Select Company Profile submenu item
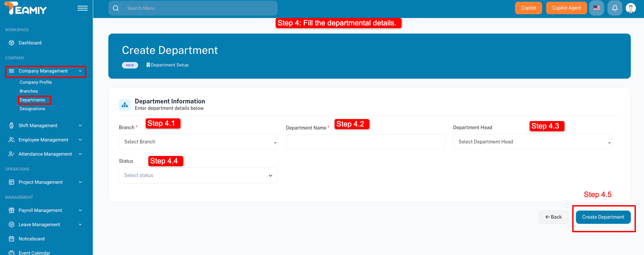 tap(36, 82)
